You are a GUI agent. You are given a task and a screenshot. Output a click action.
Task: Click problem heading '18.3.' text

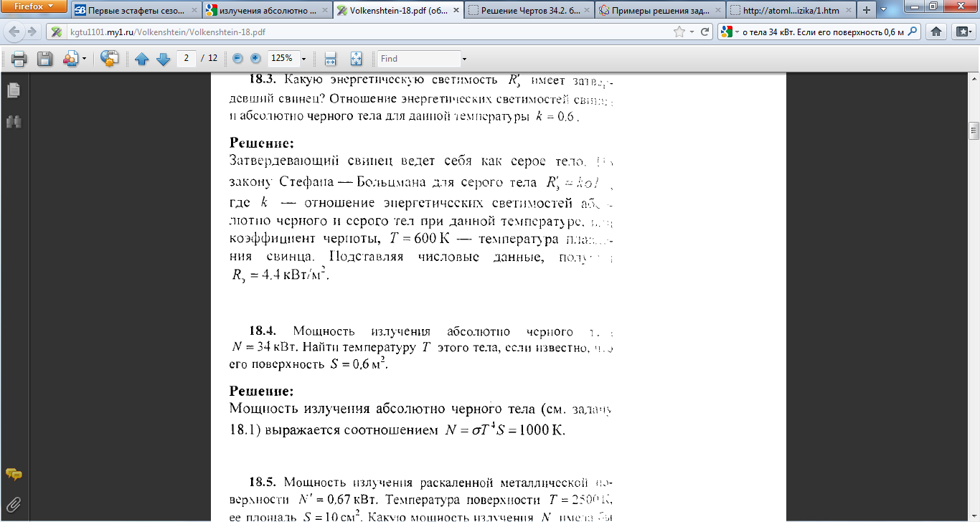(262, 80)
